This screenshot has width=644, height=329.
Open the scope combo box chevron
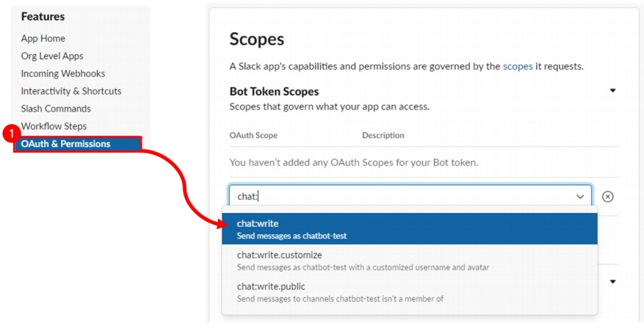(x=580, y=196)
